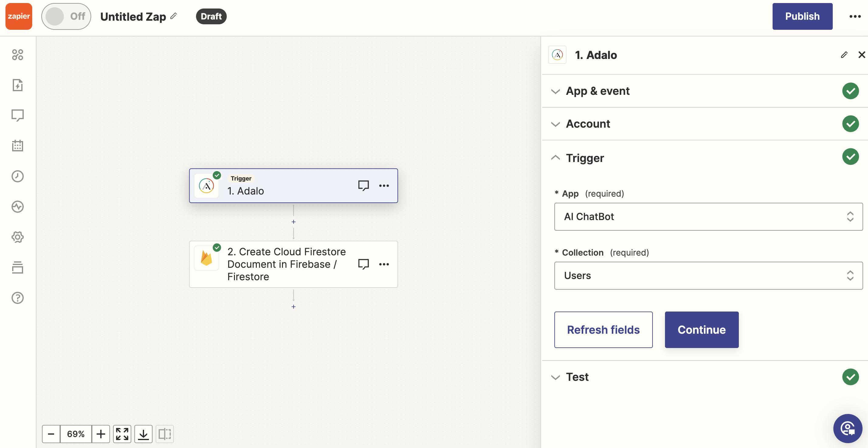Open the top-right three-dot Zap menu
The width and height of the screenshot is (868, 448).
[855, 16]
